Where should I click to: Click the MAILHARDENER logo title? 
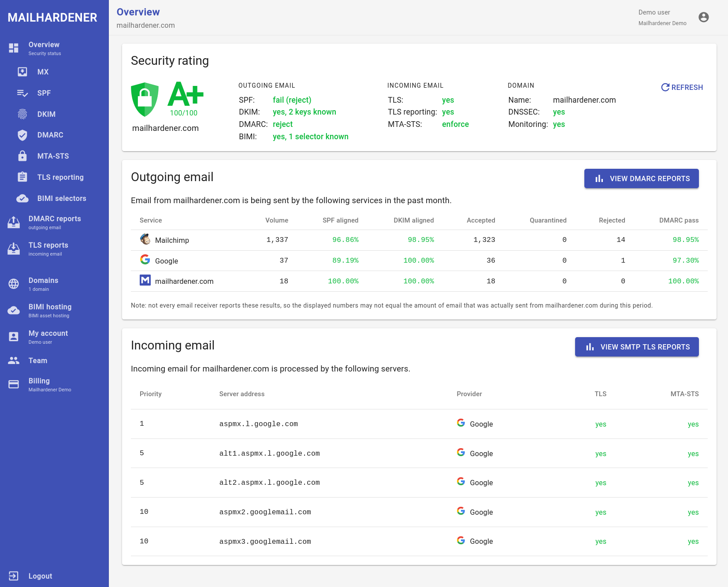[x=52, y=18]
